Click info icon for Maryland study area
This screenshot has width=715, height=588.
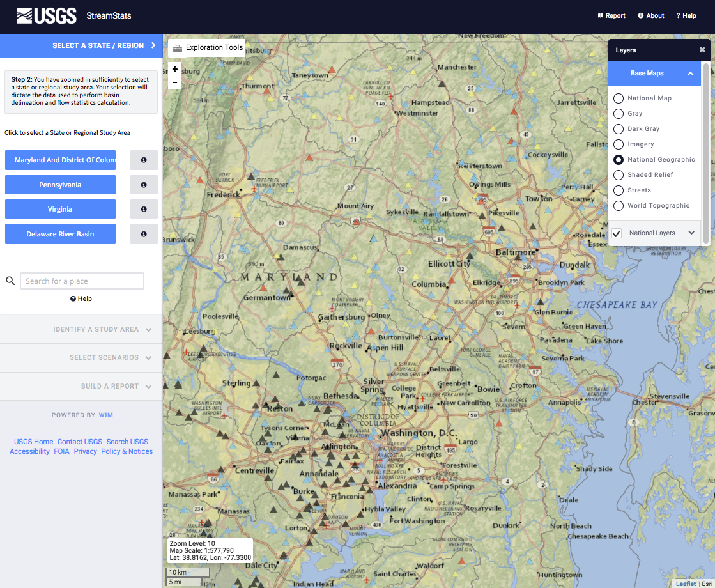pos(144,160)
